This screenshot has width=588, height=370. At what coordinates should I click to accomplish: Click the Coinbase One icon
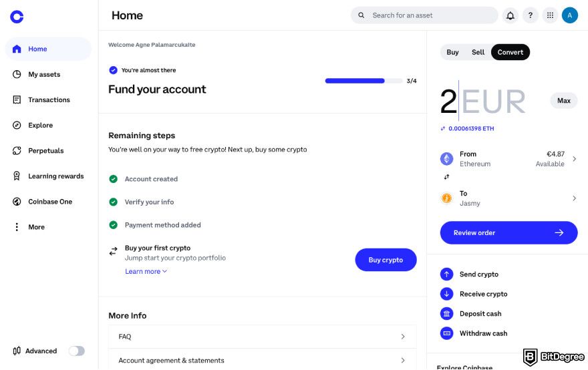[17, 202]
